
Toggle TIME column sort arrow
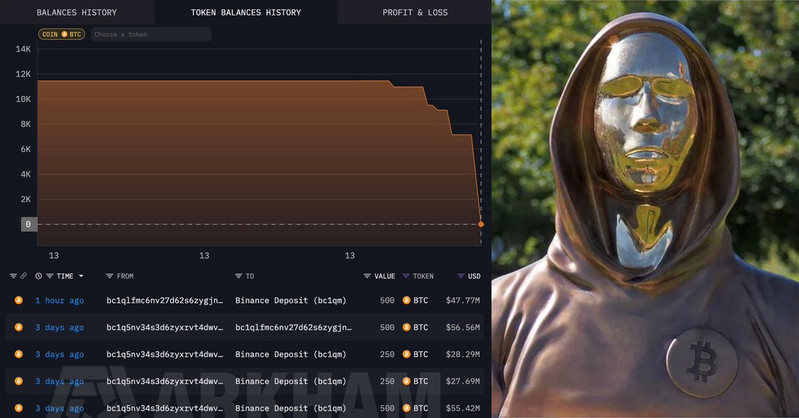click(x=81, y=276)
